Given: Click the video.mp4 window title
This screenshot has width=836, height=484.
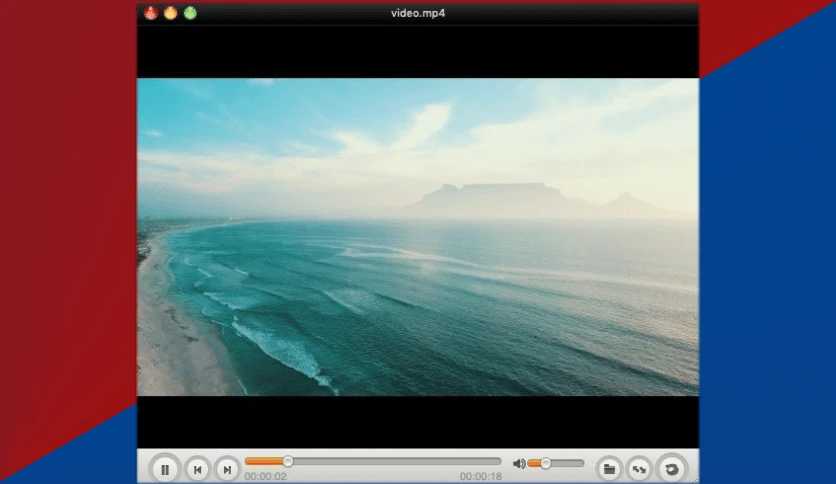Looking at the screenshot, I should click(x=418, y=13).
